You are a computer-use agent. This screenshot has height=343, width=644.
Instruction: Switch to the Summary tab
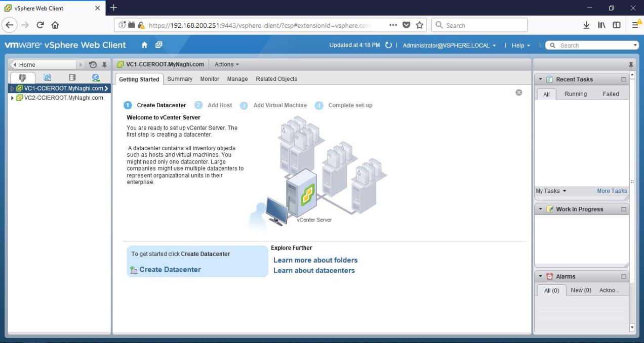[180, 79]
